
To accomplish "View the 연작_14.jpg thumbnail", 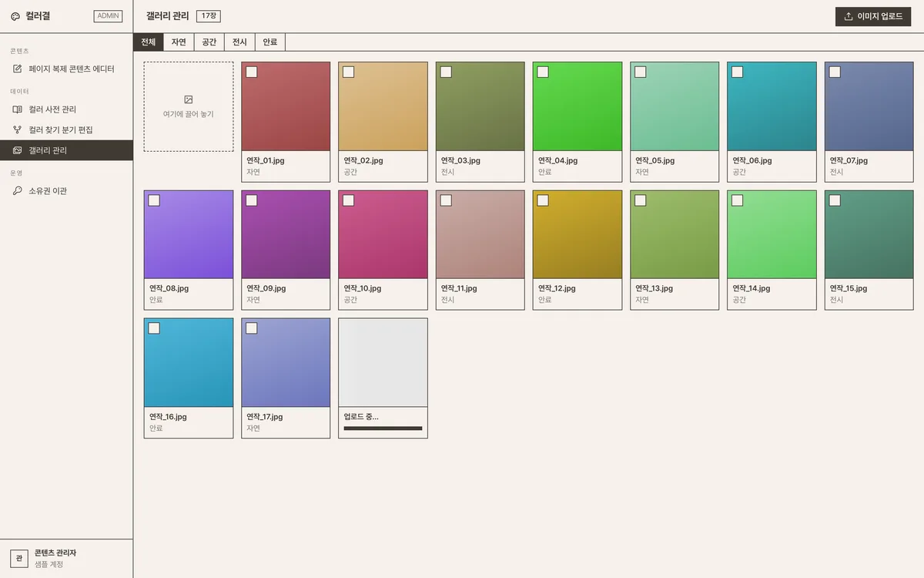I will 772,234.
